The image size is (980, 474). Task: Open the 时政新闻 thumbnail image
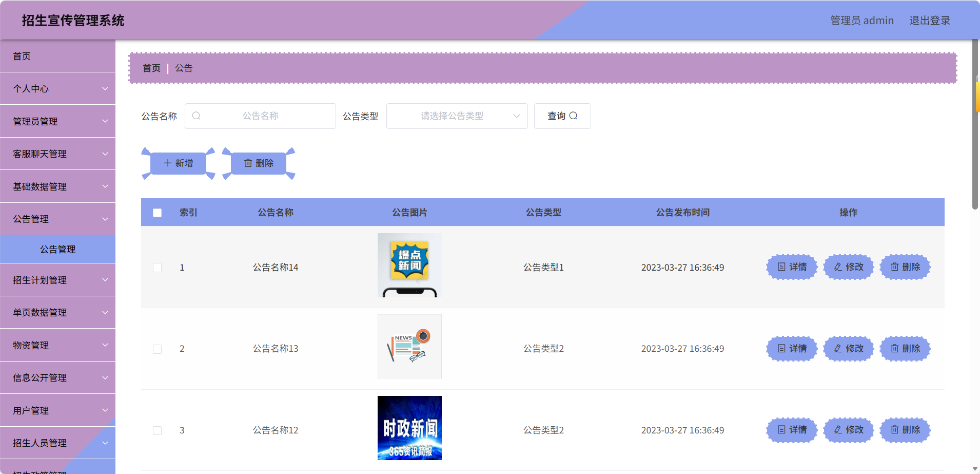409,428
